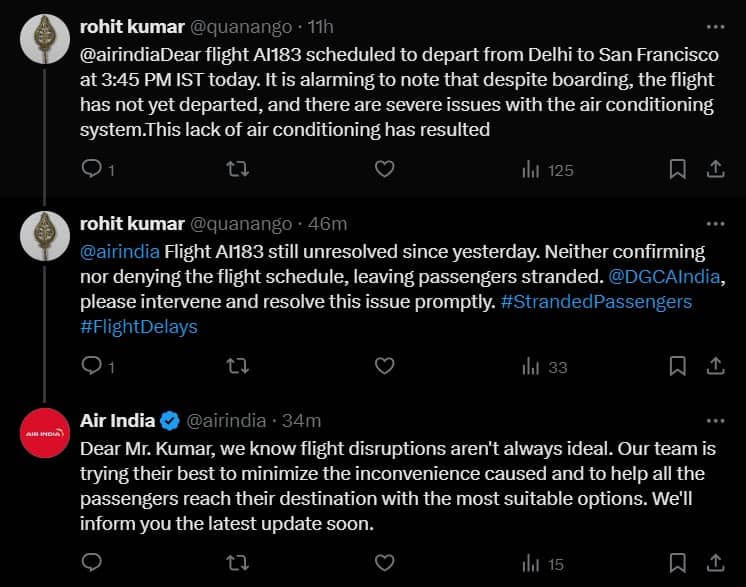The width and height of the screenshot is (746, 587).
Task: View analytics showing 125 views
Action: (547, 170)
